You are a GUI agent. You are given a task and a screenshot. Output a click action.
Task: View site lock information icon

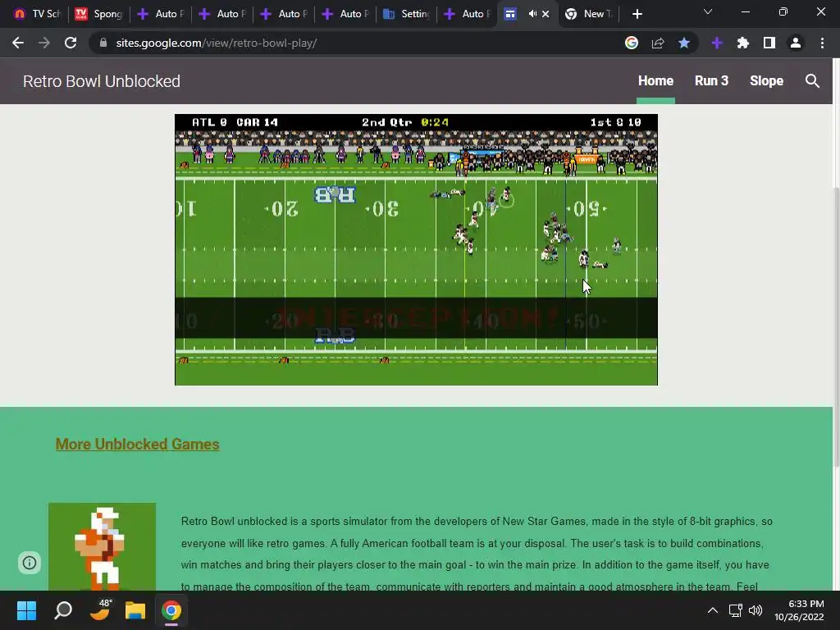point(103,43)
